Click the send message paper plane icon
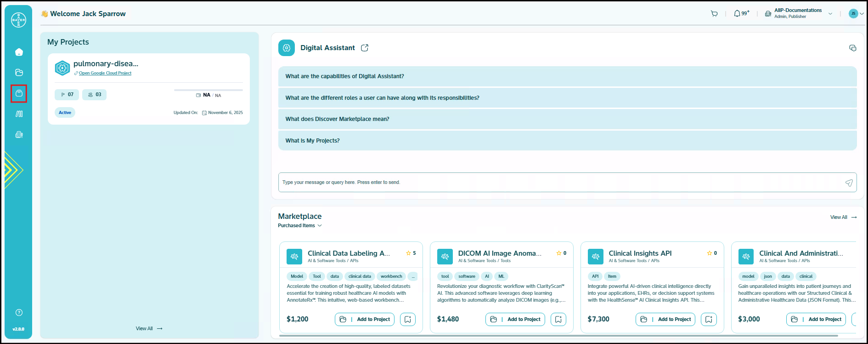 pos(849,183)
